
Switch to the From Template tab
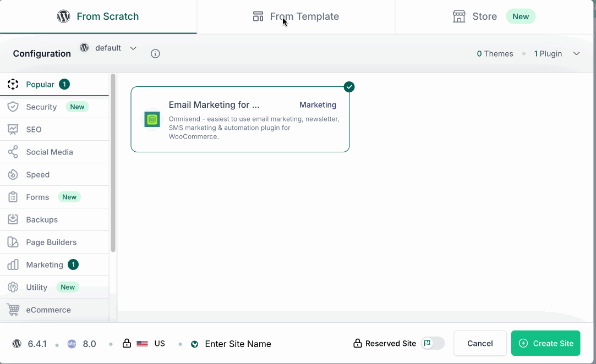(296, 16)
